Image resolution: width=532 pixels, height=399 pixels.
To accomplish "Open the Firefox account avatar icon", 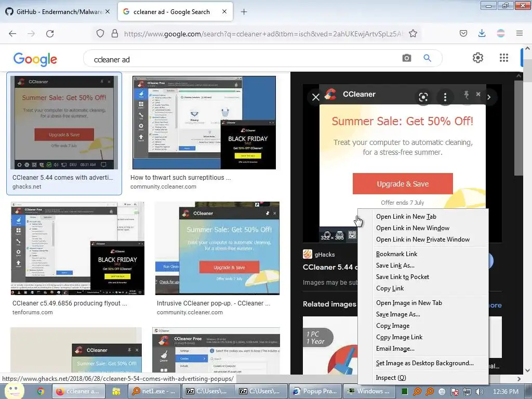I will pyautogui.click(x=501, y=33).
